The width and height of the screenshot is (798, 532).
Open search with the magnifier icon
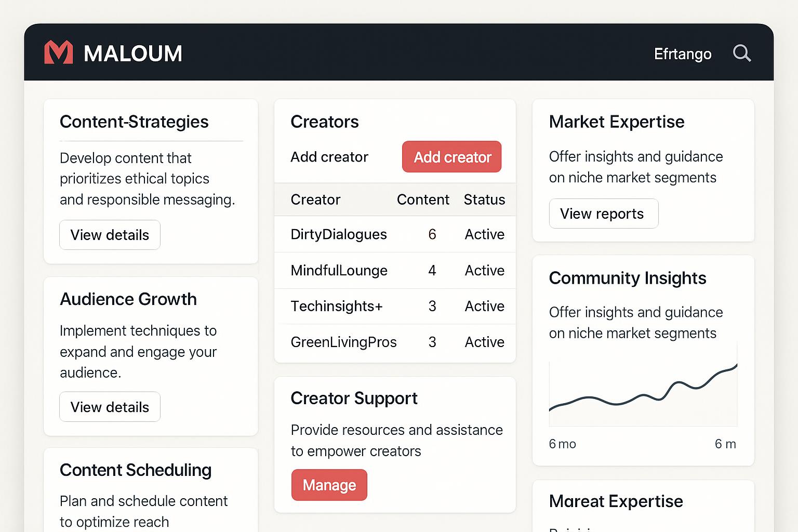[x=741, y=53]
